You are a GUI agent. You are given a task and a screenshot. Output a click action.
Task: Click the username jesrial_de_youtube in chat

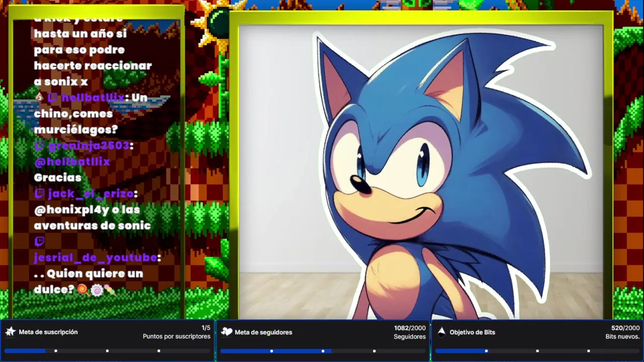96,257
